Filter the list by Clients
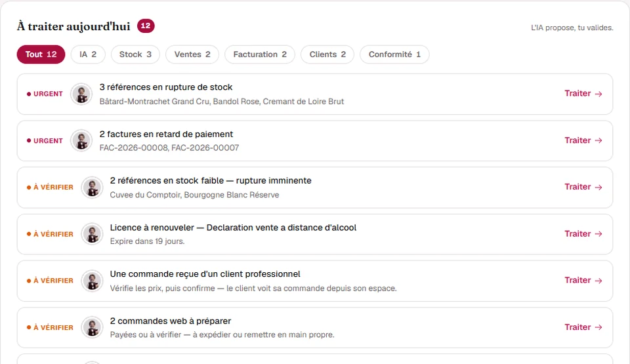 [x=327, y=54]
